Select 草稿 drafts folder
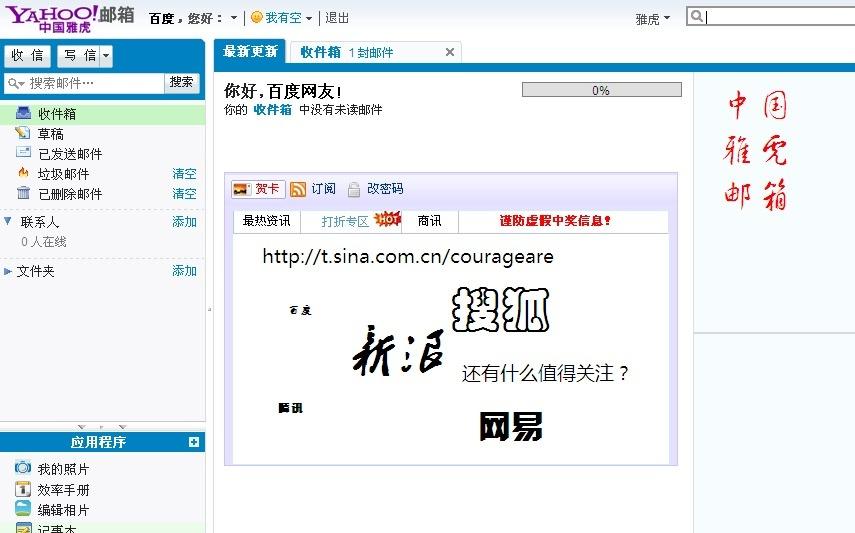 (x=51, y=134)
